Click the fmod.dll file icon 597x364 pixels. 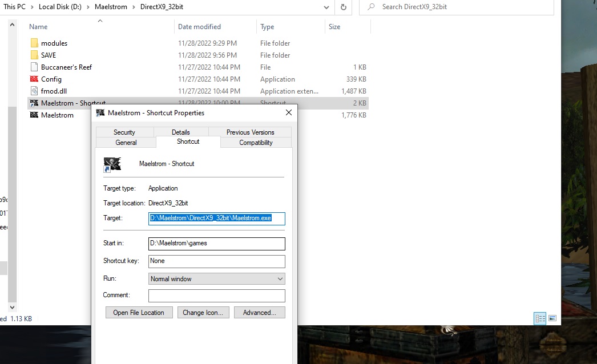coord(34,91)
